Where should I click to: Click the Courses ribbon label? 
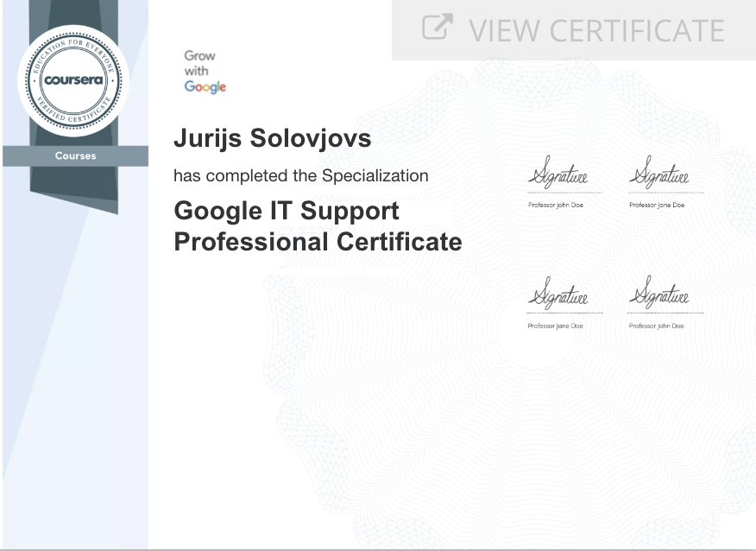point(75,155)
